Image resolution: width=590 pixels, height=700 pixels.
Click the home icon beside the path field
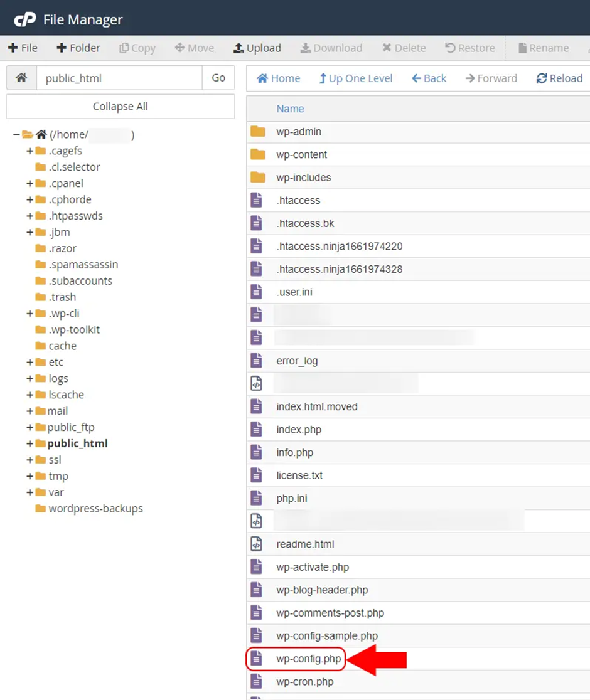pyautogui.click(x=21, y=78)
